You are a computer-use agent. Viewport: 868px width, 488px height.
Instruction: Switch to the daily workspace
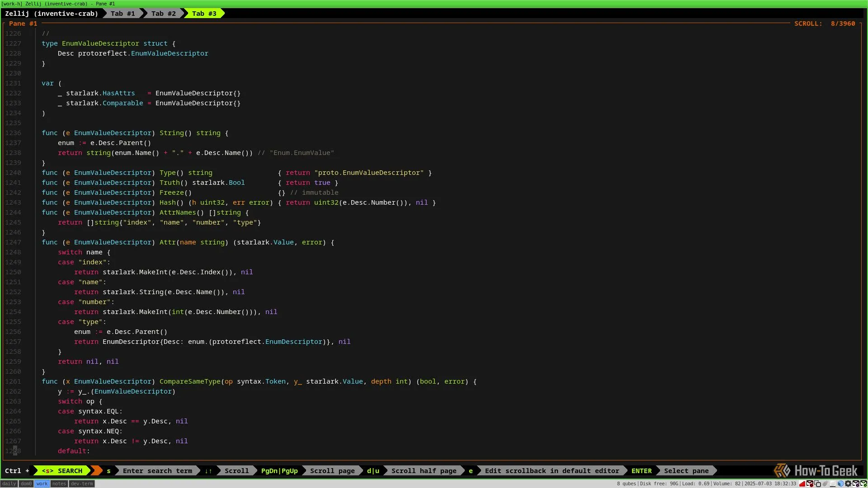coord(9,483)
